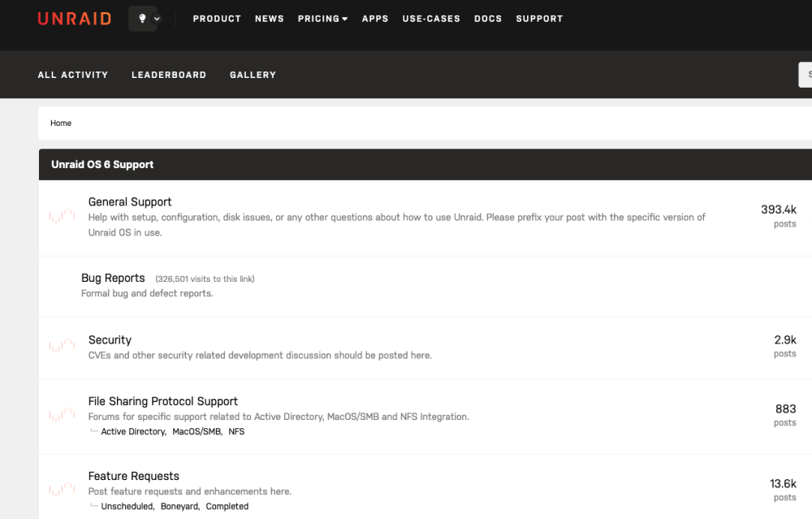The height and width of the screenshot is (519, 812).
Task: Open the NFS subforum
Action: pyautogui.click(x=236, y=431)
